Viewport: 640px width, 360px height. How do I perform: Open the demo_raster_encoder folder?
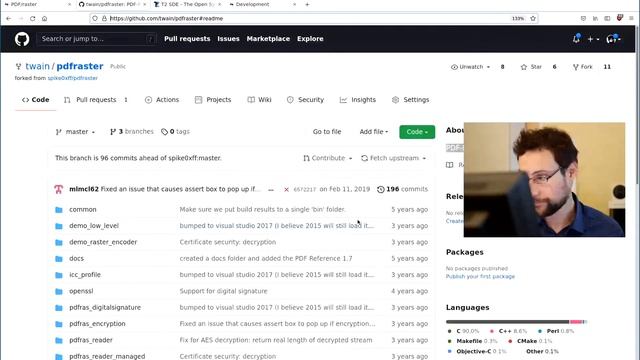tap(103, 242)
